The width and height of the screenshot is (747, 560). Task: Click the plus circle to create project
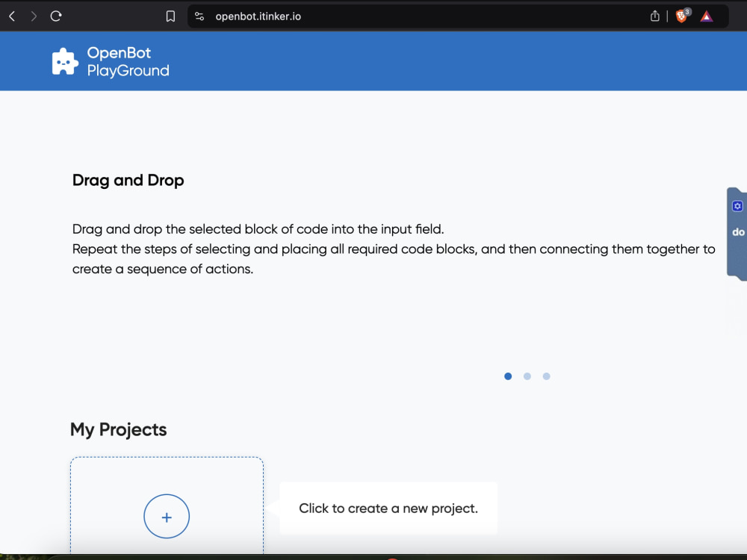(167, 517)
